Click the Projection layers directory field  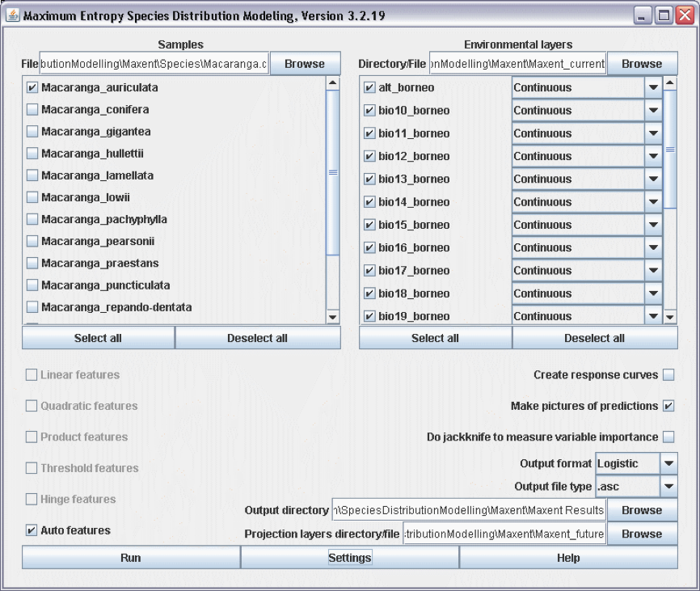504,534
